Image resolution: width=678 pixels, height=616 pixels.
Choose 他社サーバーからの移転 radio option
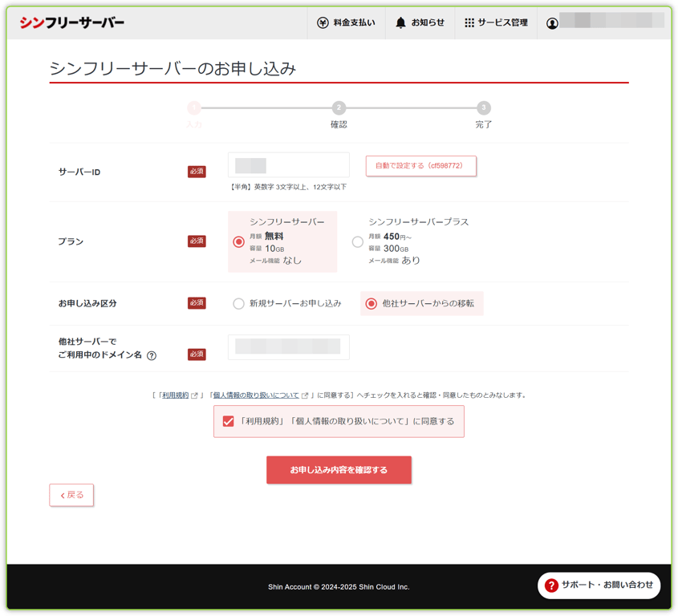[371, 303]
